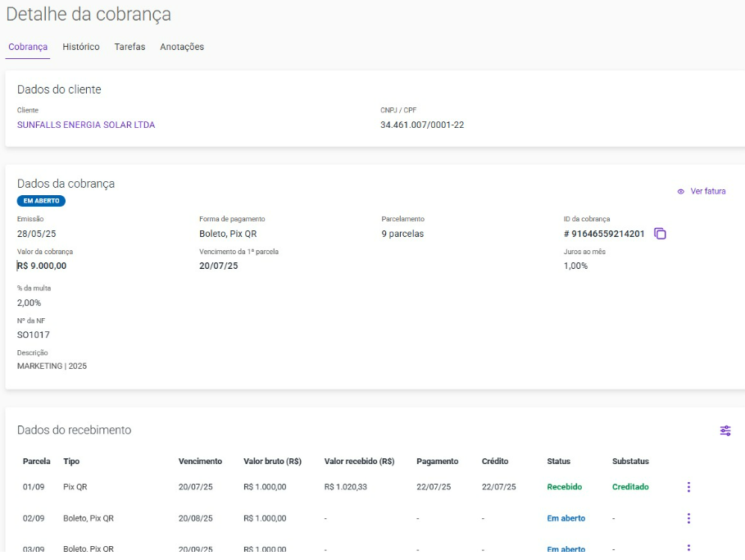The height and width of the screenshot is (560, 745).
Task: Go to the Anotações tab
Action: coord(182,47)
